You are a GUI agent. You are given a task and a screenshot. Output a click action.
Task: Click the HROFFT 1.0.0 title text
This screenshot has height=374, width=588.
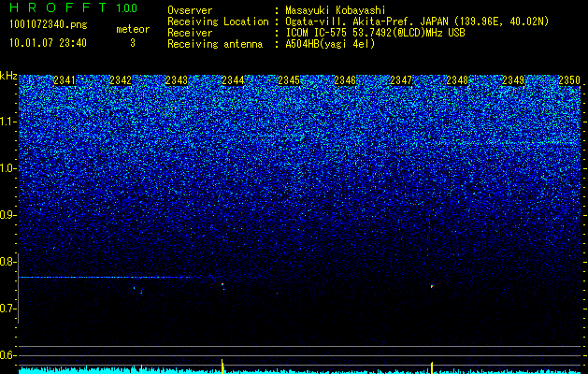click(74, 7)
